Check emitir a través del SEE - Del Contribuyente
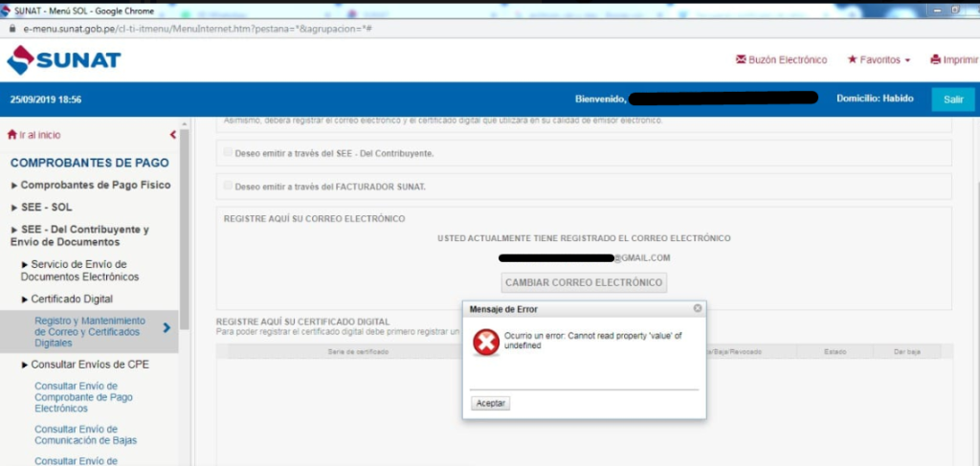This screenshot has width=980, height=466. click(228, 152)
